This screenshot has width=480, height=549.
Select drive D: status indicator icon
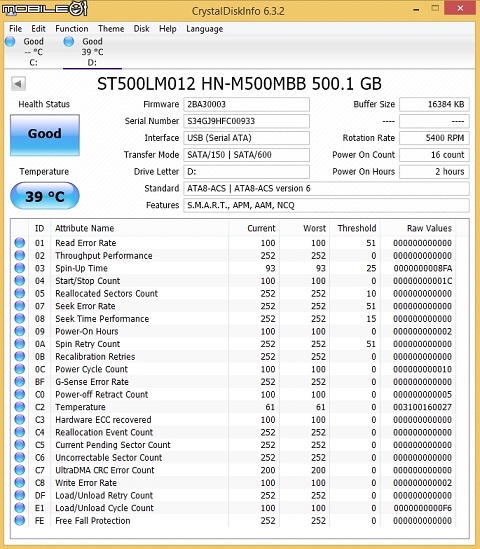pyautogui.click(x=69, y=41)
